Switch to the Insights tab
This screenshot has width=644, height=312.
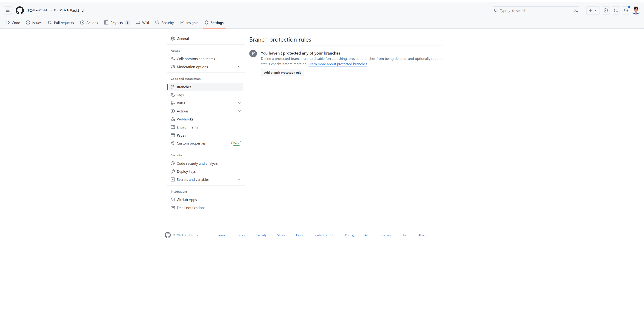[x=189, y=23]
